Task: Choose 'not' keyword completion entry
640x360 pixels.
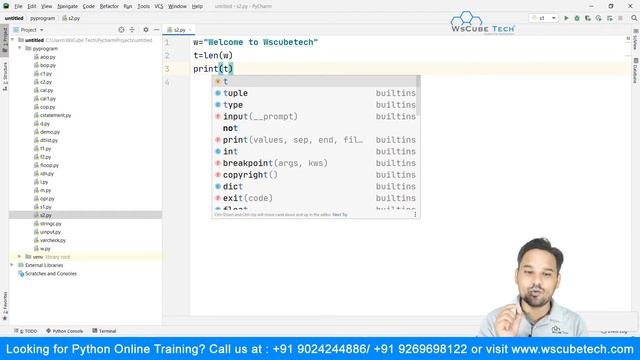Action: coord(315,128)
